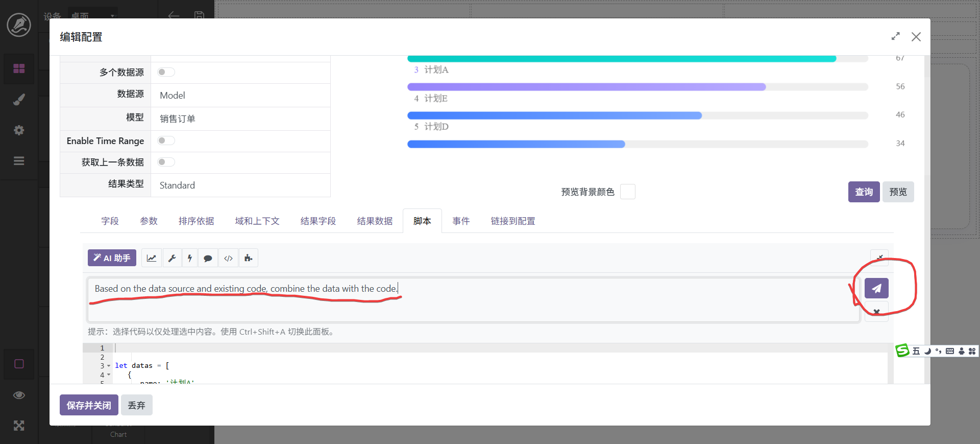Toggle the 获取上一条数据 switch

166,162
